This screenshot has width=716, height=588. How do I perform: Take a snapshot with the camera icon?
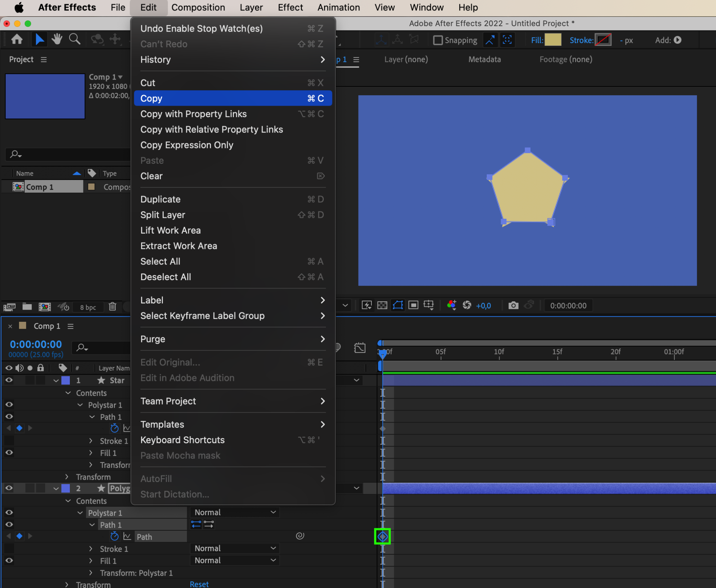tap(513, 306)
